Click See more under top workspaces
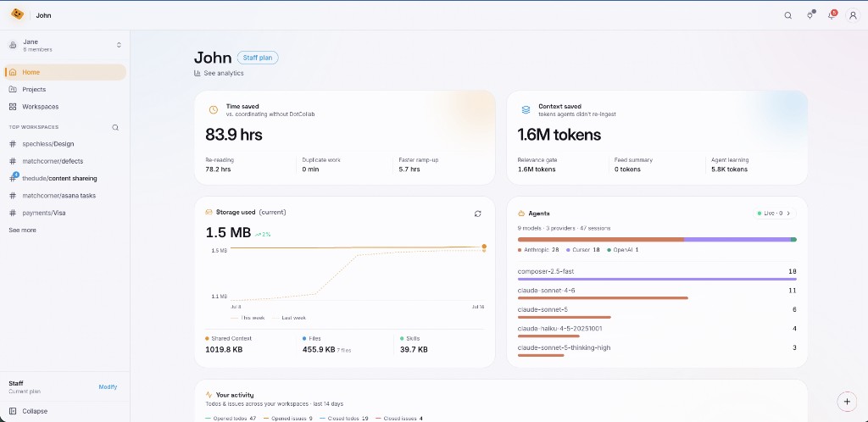 click(x=22, y=230)
